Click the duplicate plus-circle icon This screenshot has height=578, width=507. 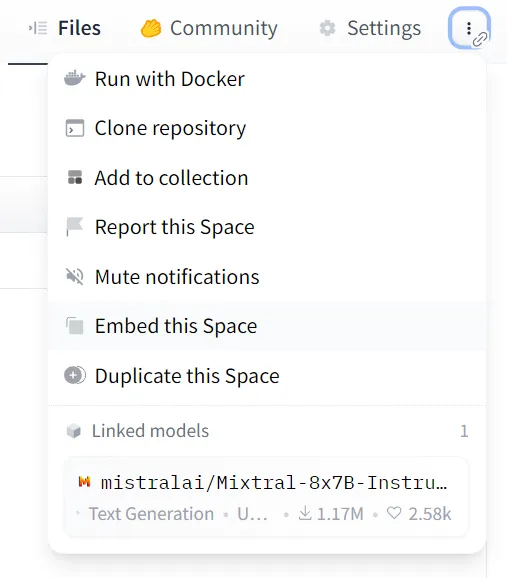click(x=75, y=376)
